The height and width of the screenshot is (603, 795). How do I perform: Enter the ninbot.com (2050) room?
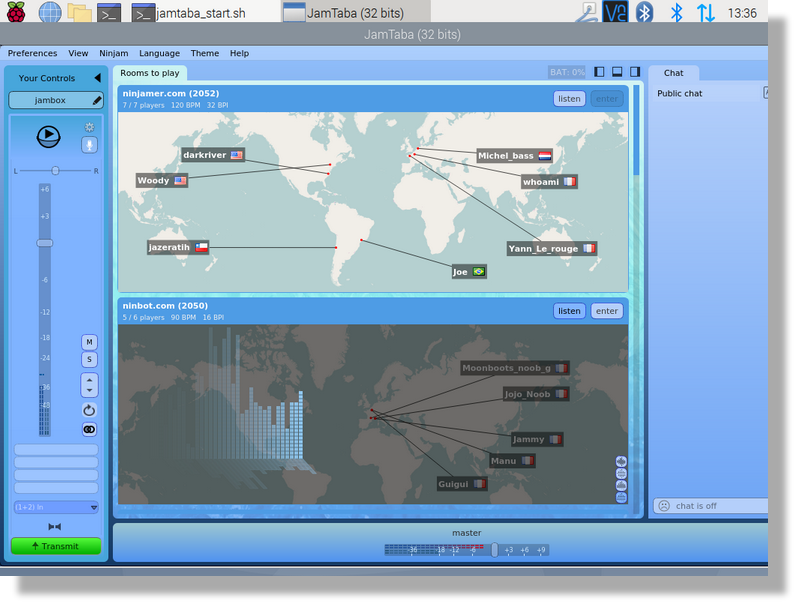click(606, 311)
